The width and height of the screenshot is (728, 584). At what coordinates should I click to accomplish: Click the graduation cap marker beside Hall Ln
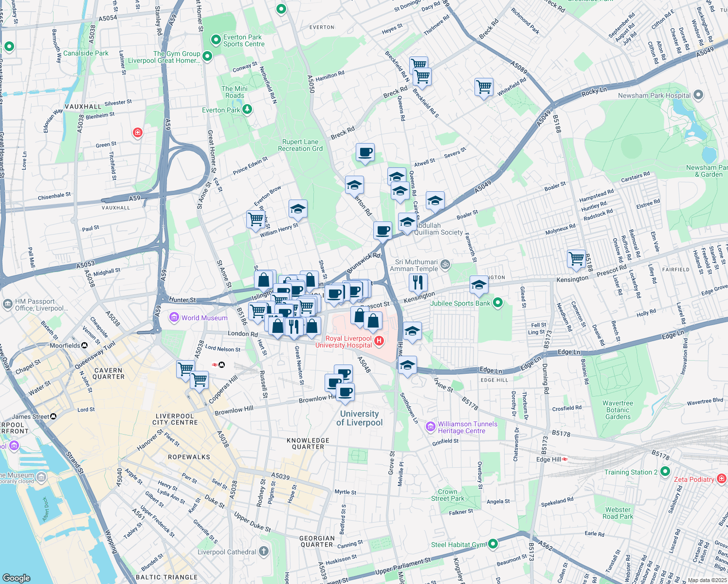pos(412,332)
